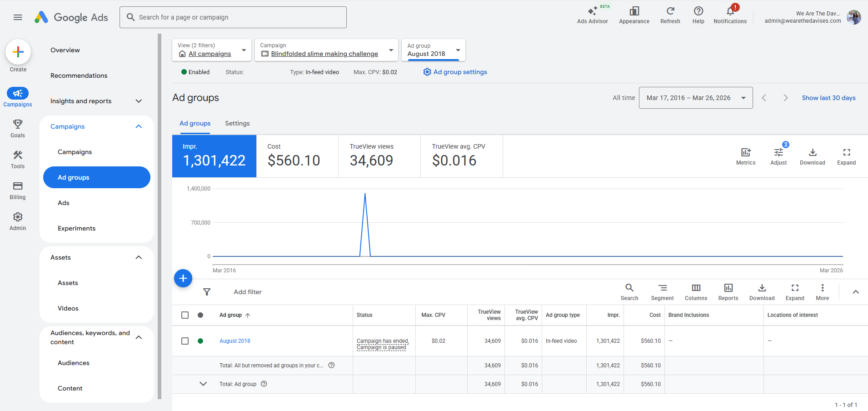
Task: View Notifications bell
Action: click(x=730, y=15)
